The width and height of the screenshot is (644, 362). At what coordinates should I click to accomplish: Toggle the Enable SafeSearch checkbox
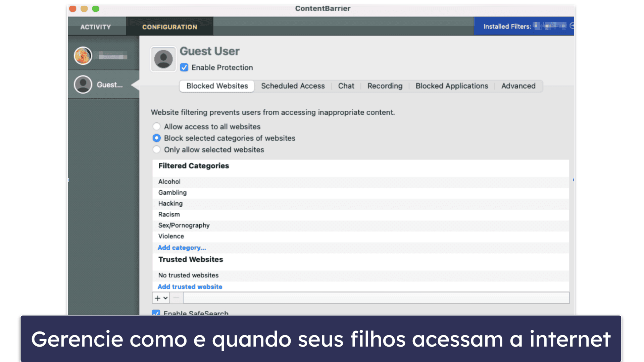156,313
